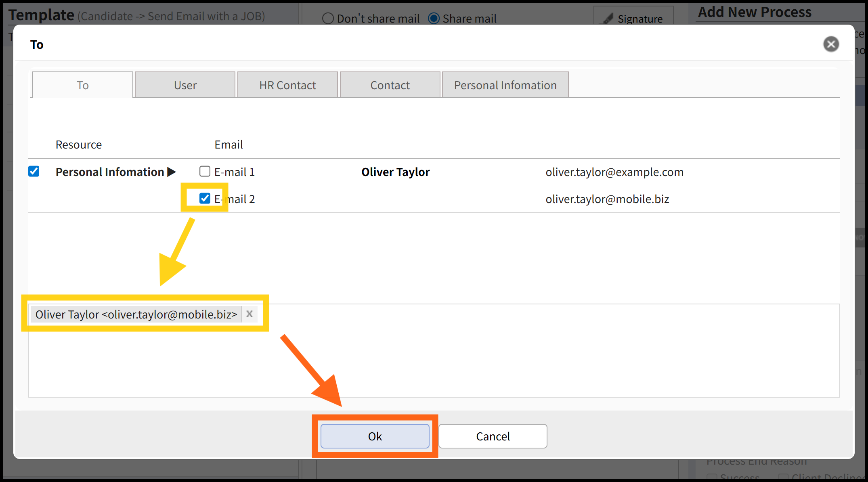Switch to the User tab
Viewport: 868px width, 482px height.
click(x=185, y=85)
